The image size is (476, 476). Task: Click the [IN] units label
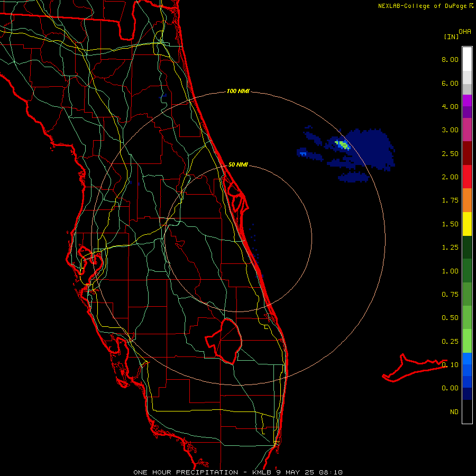click(451, 36)
